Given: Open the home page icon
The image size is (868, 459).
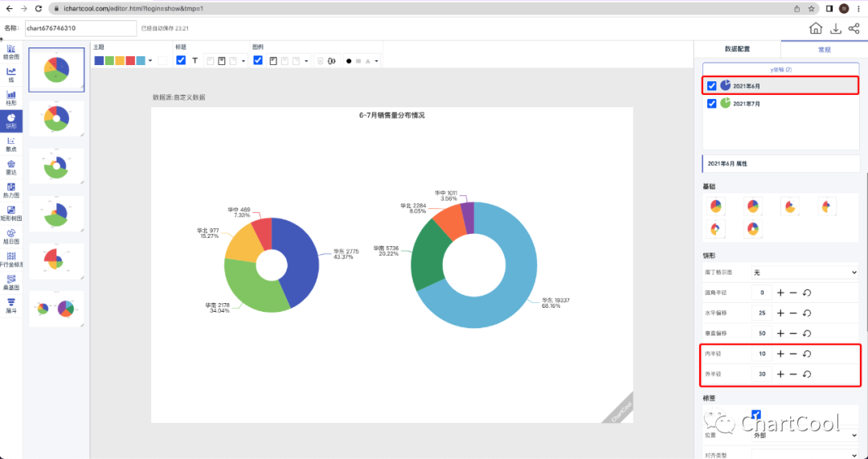Looking at the screenshot, I should (x=816, y=28).
